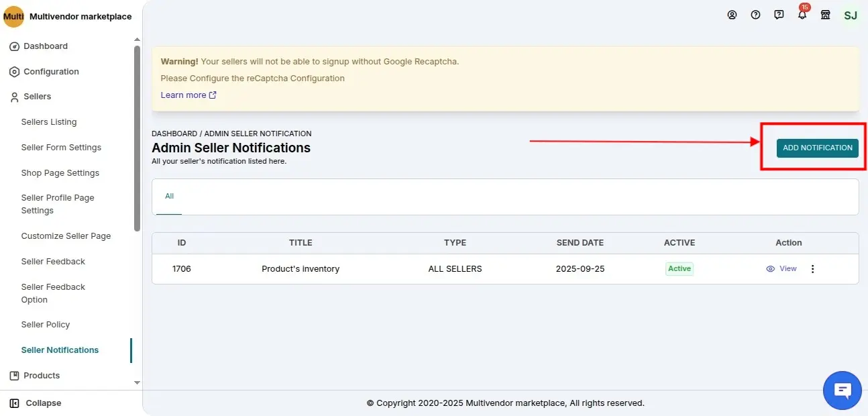
Task: Switch to the All tab
Action: [168, 197]
